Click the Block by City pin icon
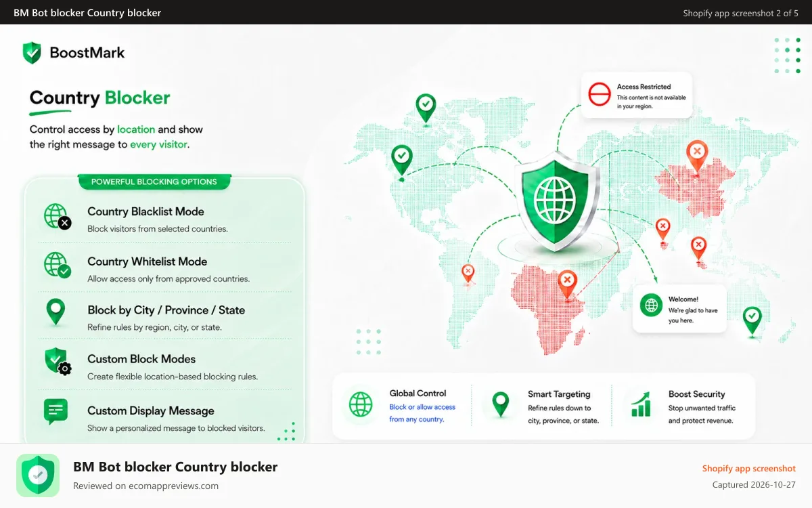 pos(55,314)
